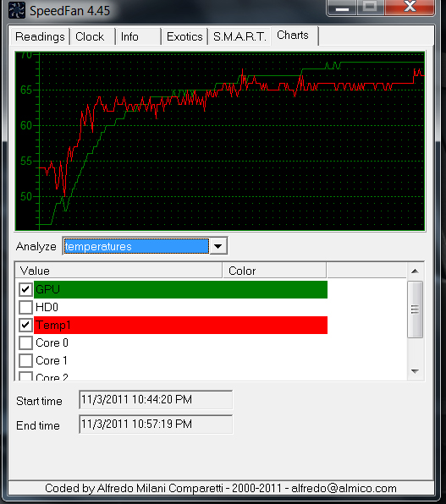Viewport: 446px width, 504px height.
Task: Uncheck the GPU checkbox
Action: [25, 289]
